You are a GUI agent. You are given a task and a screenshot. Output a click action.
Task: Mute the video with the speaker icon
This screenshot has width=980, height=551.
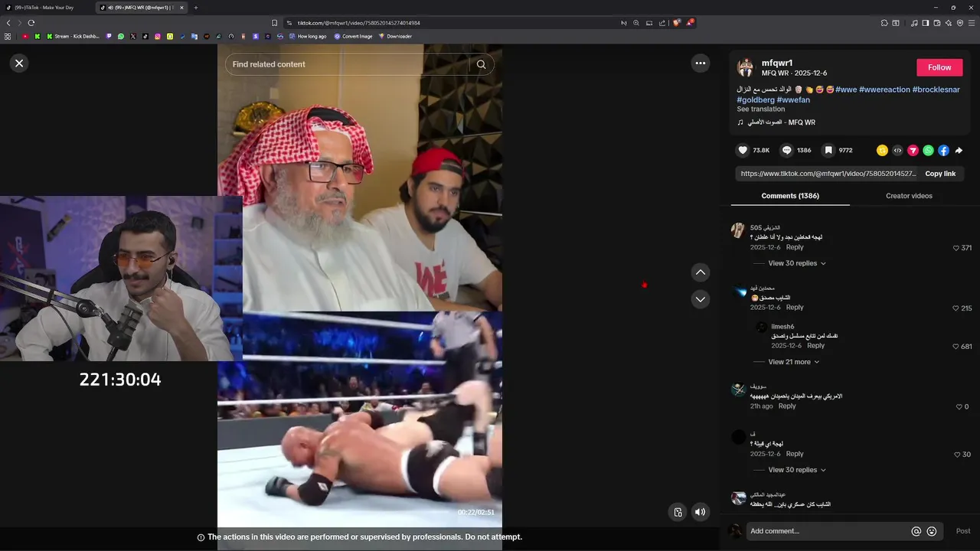click(x=700, y=512)
